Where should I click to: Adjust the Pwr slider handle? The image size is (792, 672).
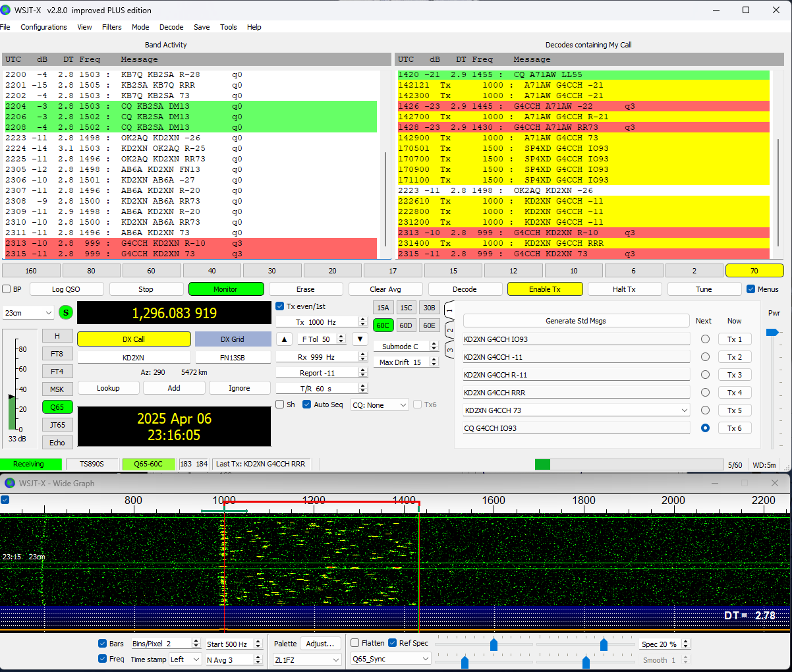(x=772, y=333)
